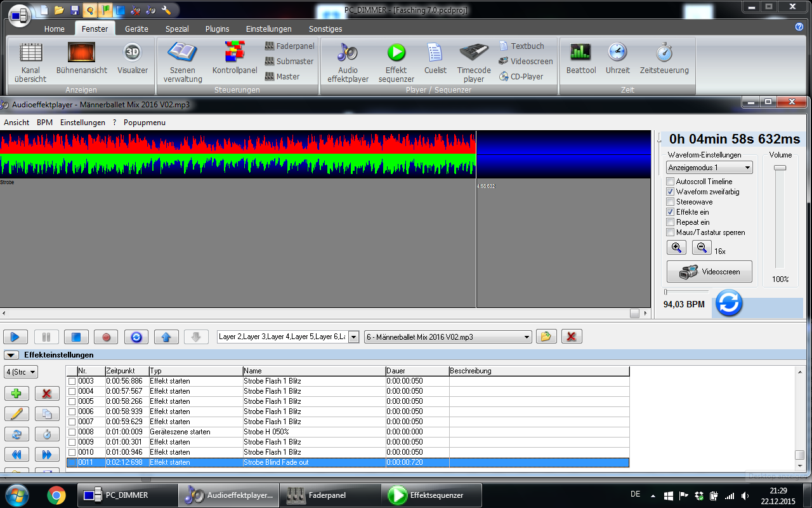Open a new audio file via the folder icon
Screen dimensions: 812x508
[546, 337]
